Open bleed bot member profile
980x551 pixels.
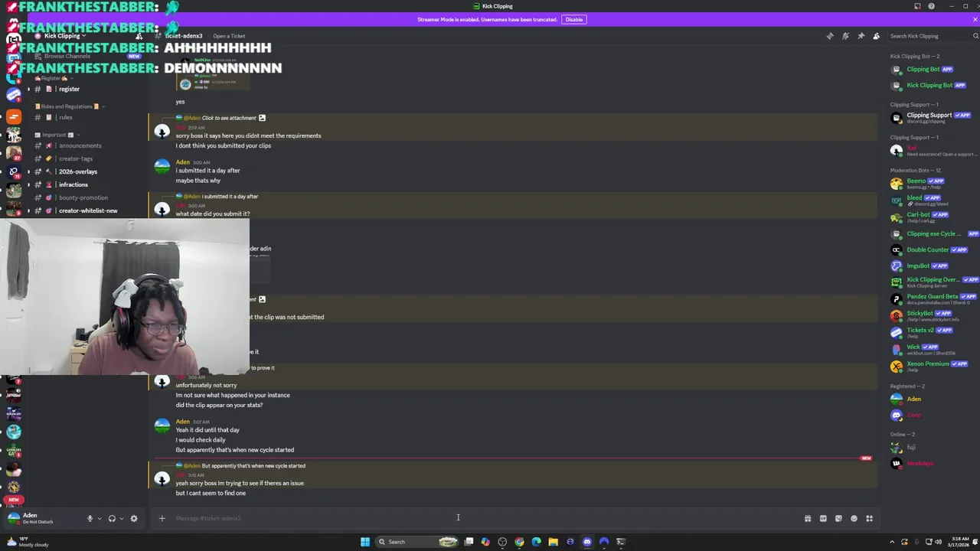point(933,201)
